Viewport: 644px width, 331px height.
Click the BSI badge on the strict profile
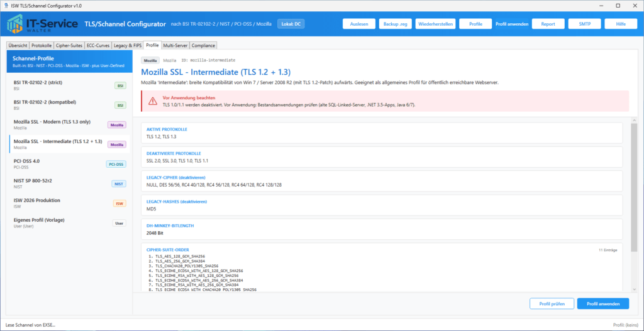coord(120,85)
